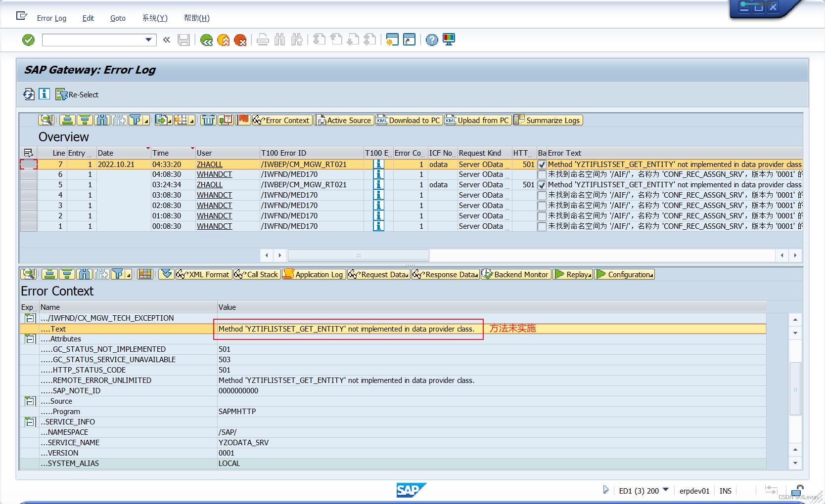Image resolution: width=825 pixels, height=504 pixels.
Task: Open the 帮助(H) menu
Action: click(197, 18)
